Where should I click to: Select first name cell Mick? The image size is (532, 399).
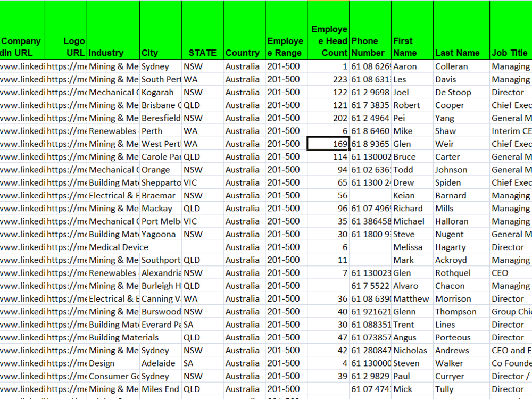(x=412, y=389)
